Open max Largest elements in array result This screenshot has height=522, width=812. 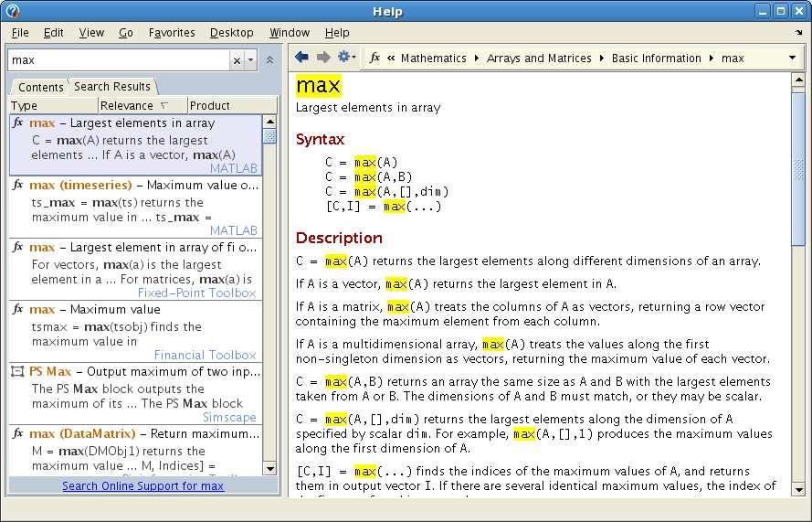(136, 145)
